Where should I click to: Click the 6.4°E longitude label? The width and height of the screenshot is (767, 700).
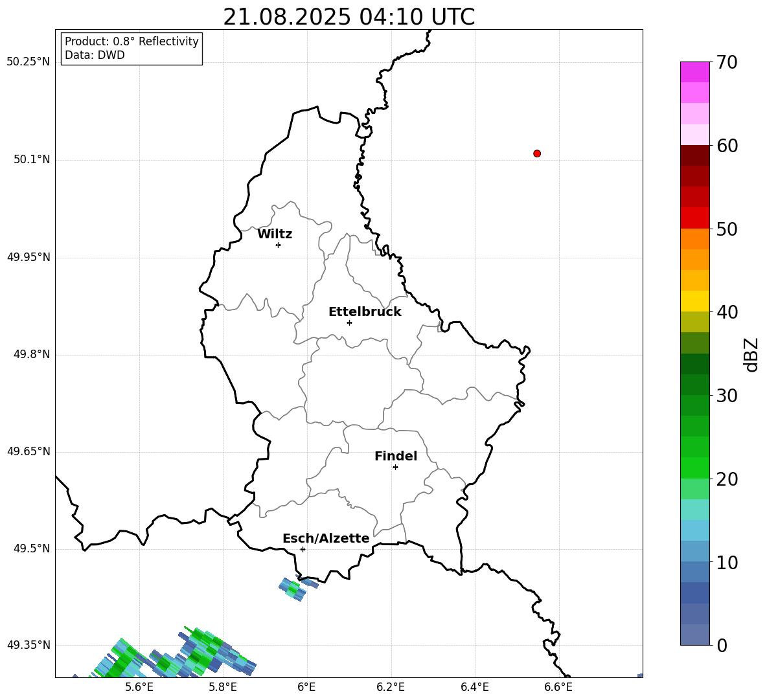474,687
